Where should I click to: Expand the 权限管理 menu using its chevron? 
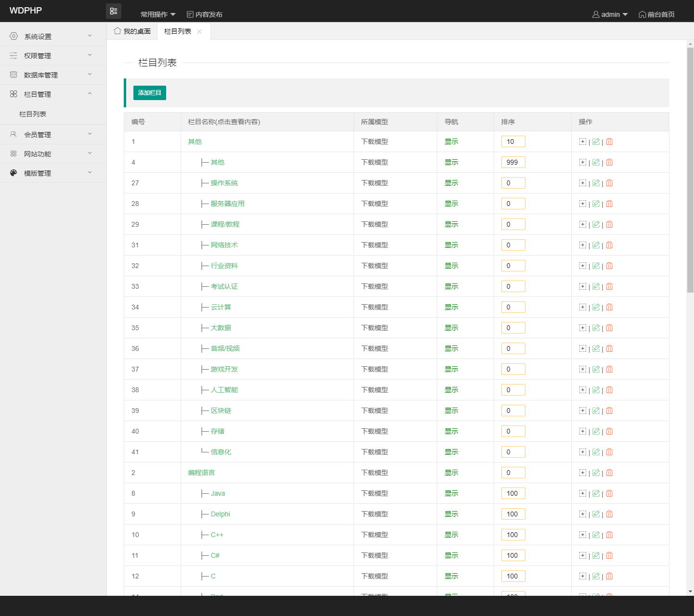(x=90, y=55)
